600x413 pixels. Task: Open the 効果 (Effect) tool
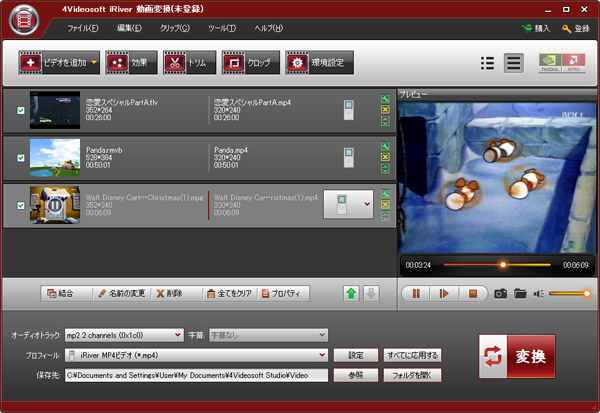click(x=131, y=62)
